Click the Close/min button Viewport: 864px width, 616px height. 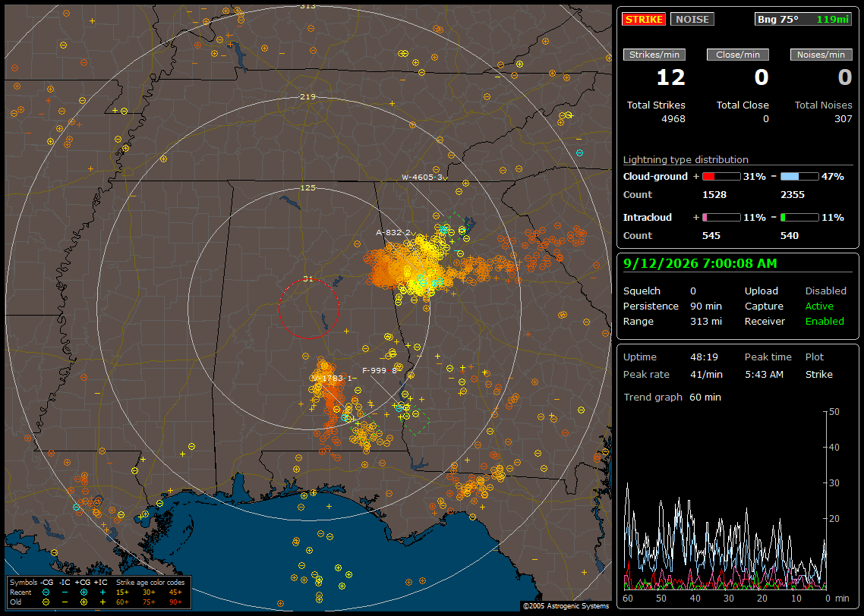coord(738,55)
